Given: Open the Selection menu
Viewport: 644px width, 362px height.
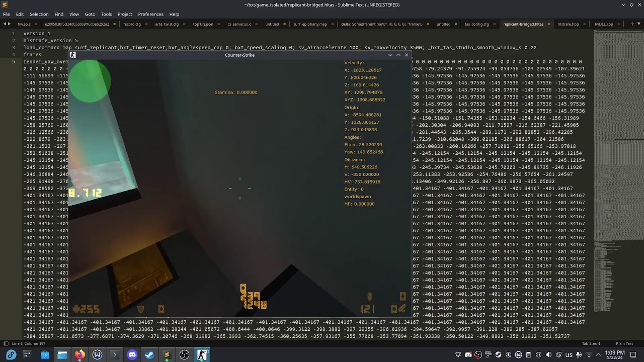Looking at the screenshot, I should point(39,14).
